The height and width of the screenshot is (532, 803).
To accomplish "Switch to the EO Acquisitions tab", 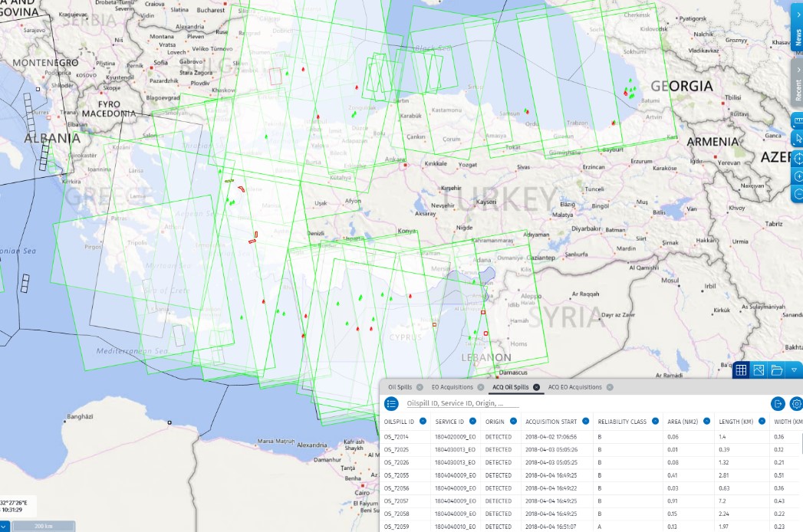I will click(x=453, y=387).
